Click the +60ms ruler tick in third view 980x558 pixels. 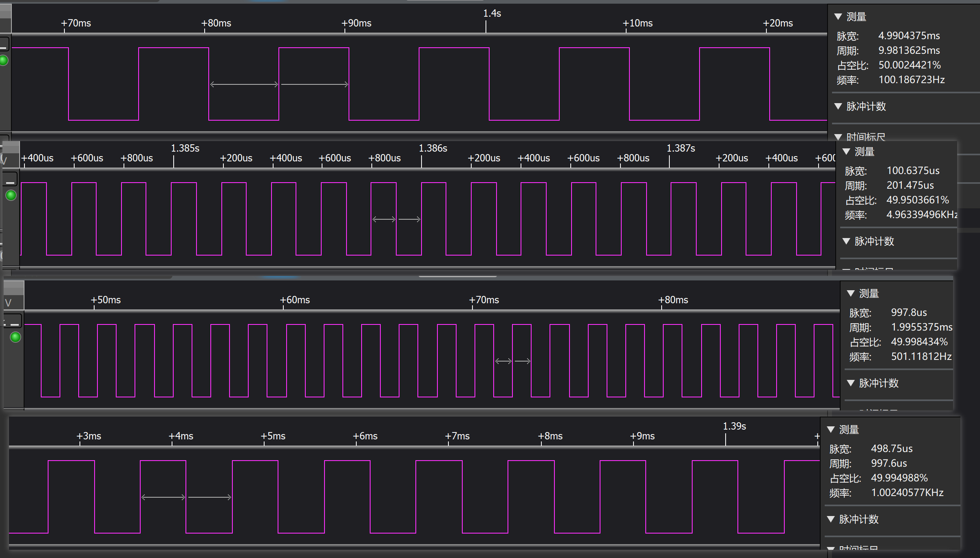click(x=295, y=300)
